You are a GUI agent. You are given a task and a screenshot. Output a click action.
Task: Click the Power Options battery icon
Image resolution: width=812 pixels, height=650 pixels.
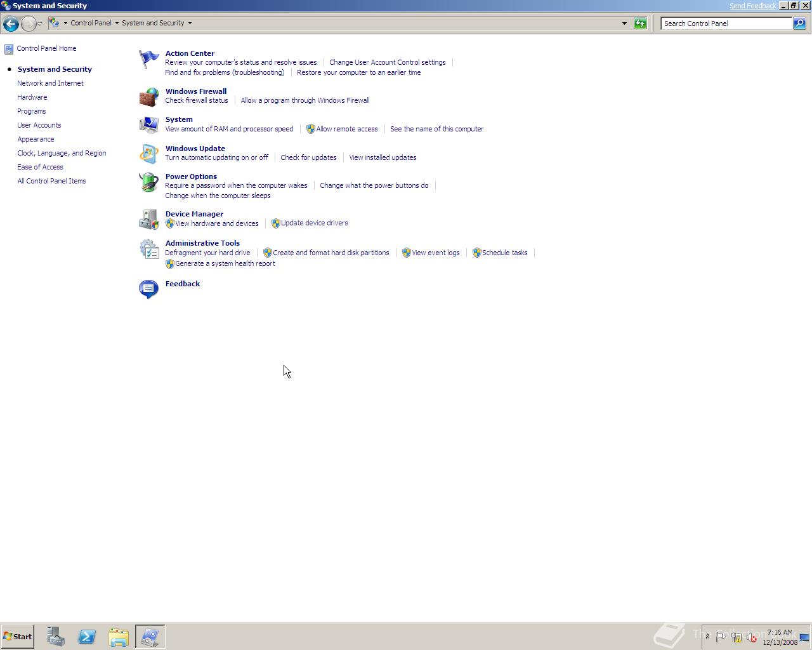click(148, 182)
